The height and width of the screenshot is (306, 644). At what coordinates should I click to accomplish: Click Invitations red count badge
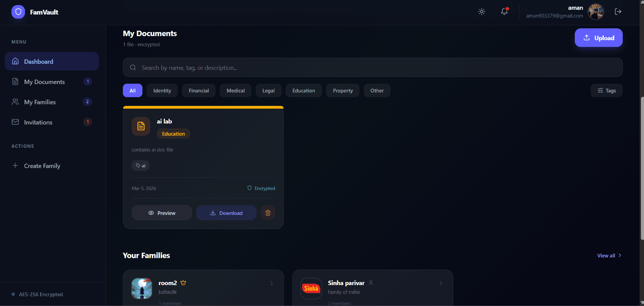[88, 122]
